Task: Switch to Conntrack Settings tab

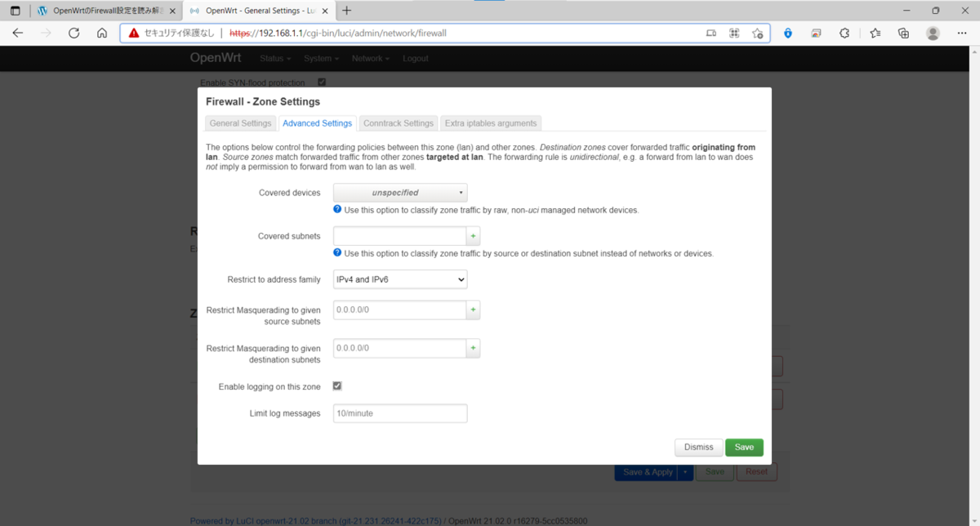Action: 399,123
